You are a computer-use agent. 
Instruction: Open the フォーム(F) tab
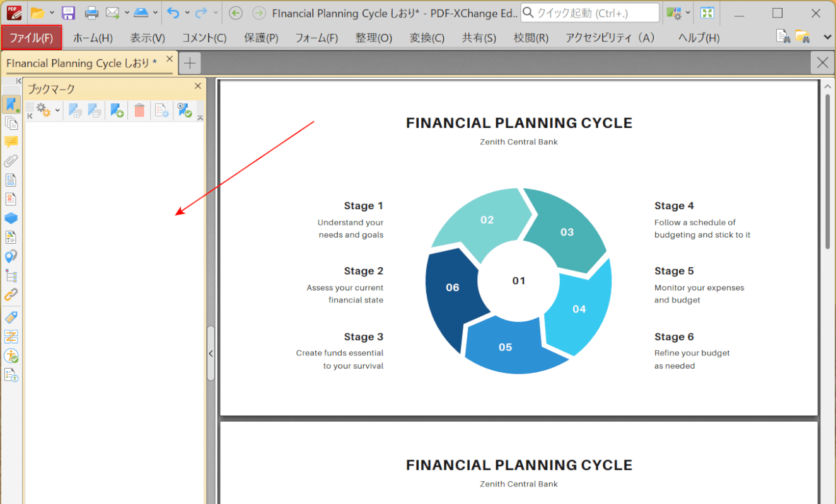[316, 38]
